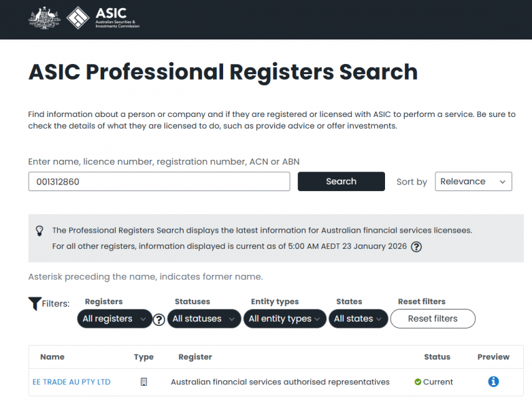Click the building entity type icon
The image size is (532, 400).
click(144, 382)
